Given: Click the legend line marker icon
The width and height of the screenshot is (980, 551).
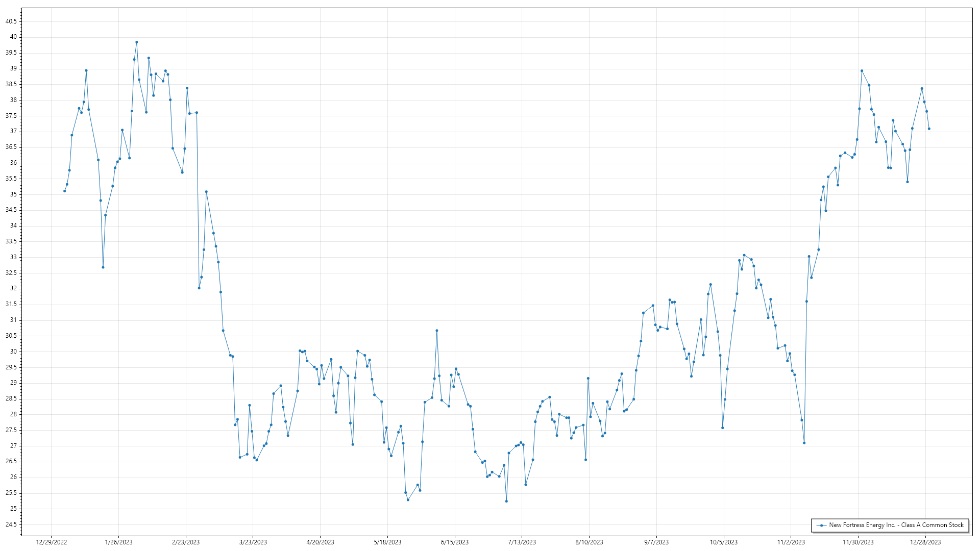Looking at the screenshot, I should click(821, 525).
